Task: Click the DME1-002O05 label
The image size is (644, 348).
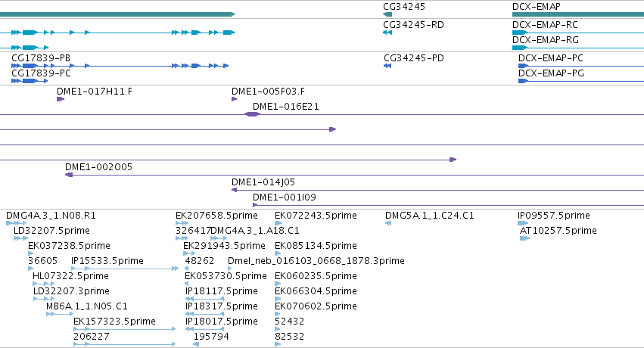Action: [98, 167]
